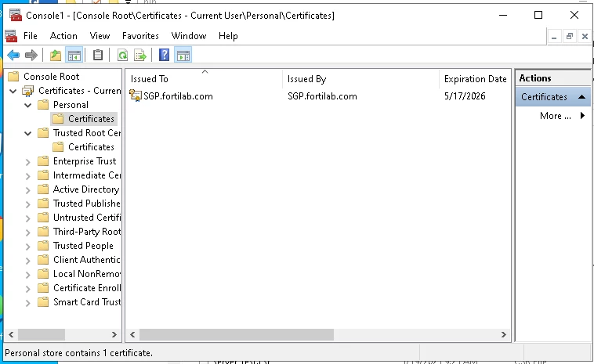This screenshot has height=364, width=594.
Task: Expand the Client Authentication Issuers node
Action: pyautogui.click(x=27, y=261)
